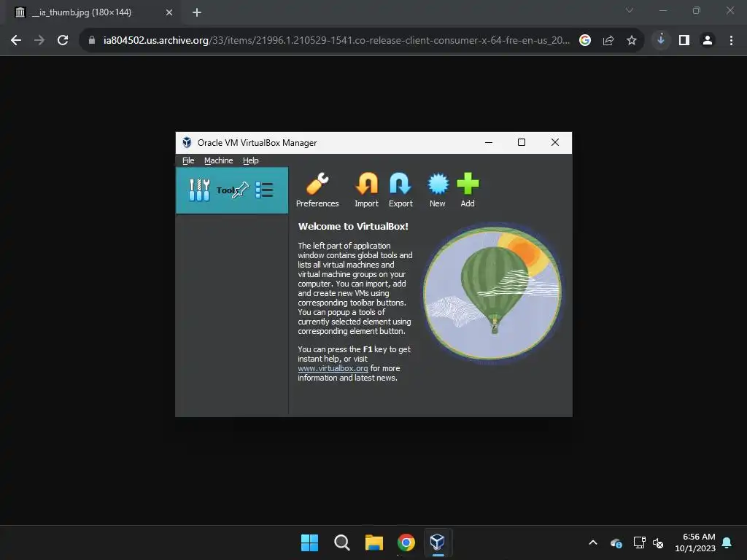Click the muted volume tray icon
Image resolution: width=747 pixels, height=560 pixels.
point(659,542)
